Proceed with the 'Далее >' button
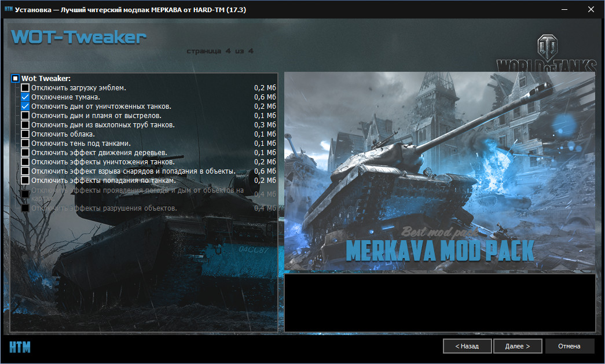 (518, 346)
